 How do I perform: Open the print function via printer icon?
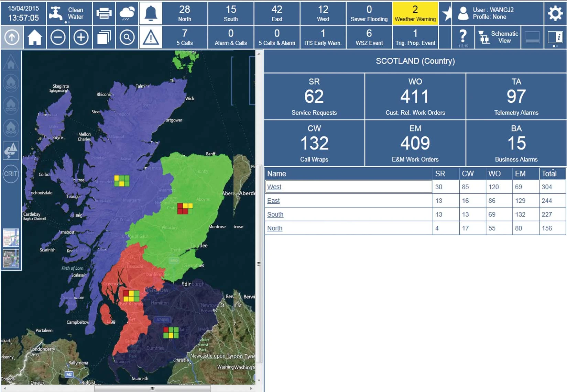point(104,13)
